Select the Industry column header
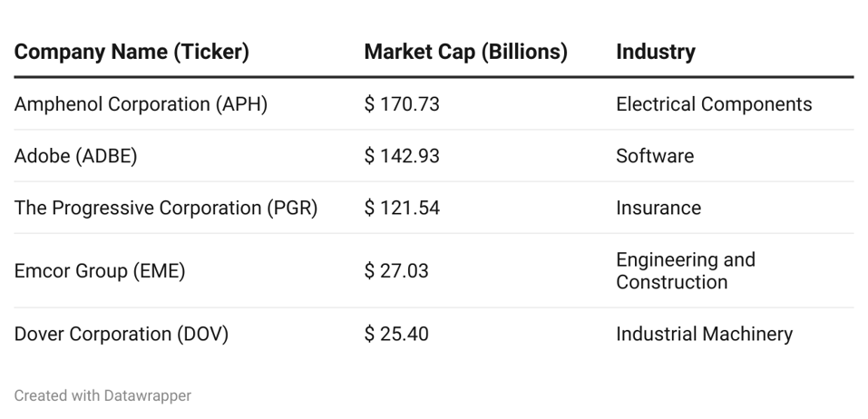 (655, 53)
